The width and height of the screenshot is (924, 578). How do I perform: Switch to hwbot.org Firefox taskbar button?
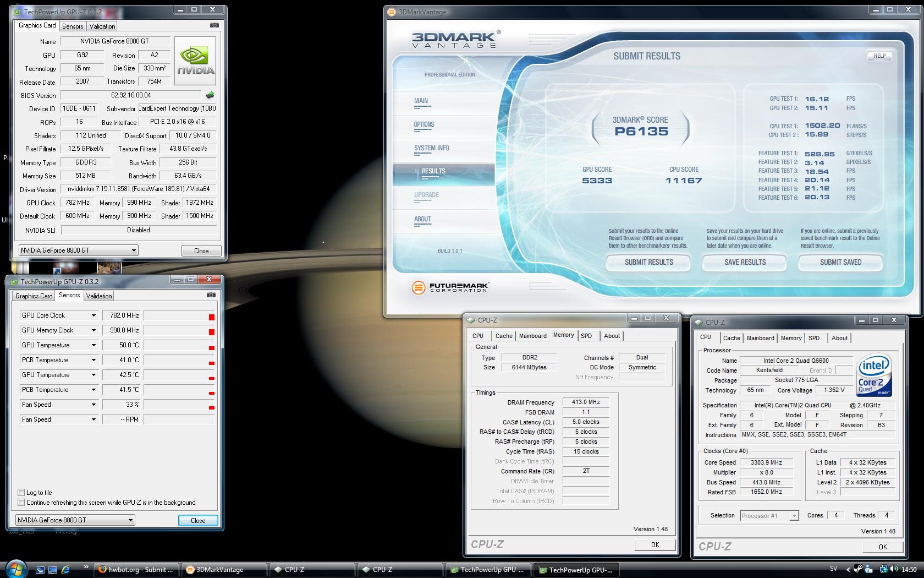137,570
